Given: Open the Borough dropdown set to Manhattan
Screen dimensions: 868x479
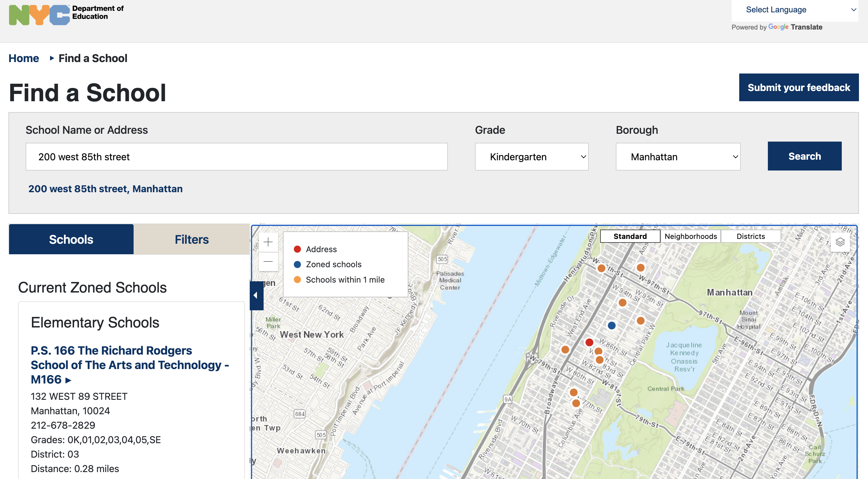Looking at the screenshot, I should point(678,156).
